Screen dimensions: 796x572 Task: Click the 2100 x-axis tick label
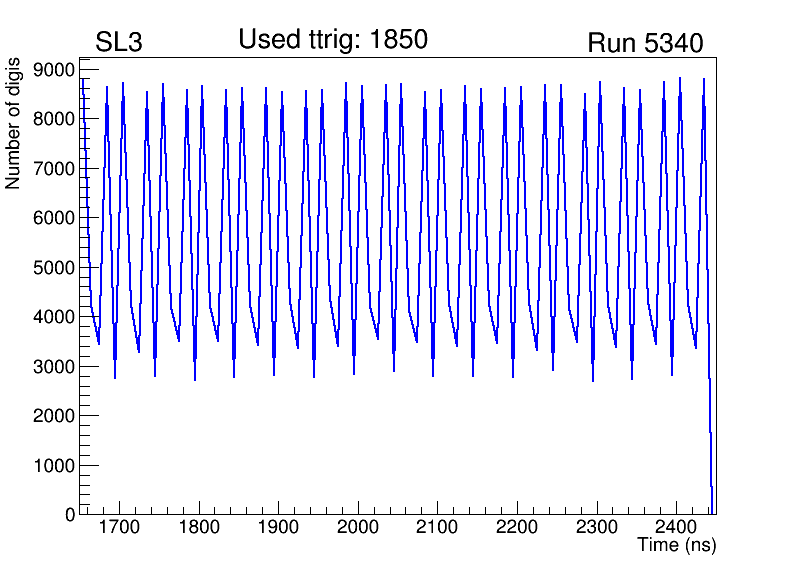(x=438, y=527)
